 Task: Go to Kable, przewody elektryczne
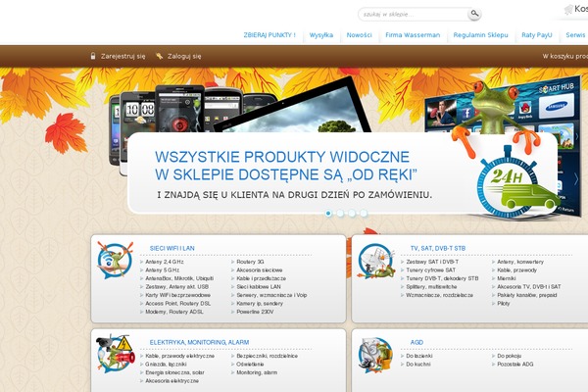179,356
